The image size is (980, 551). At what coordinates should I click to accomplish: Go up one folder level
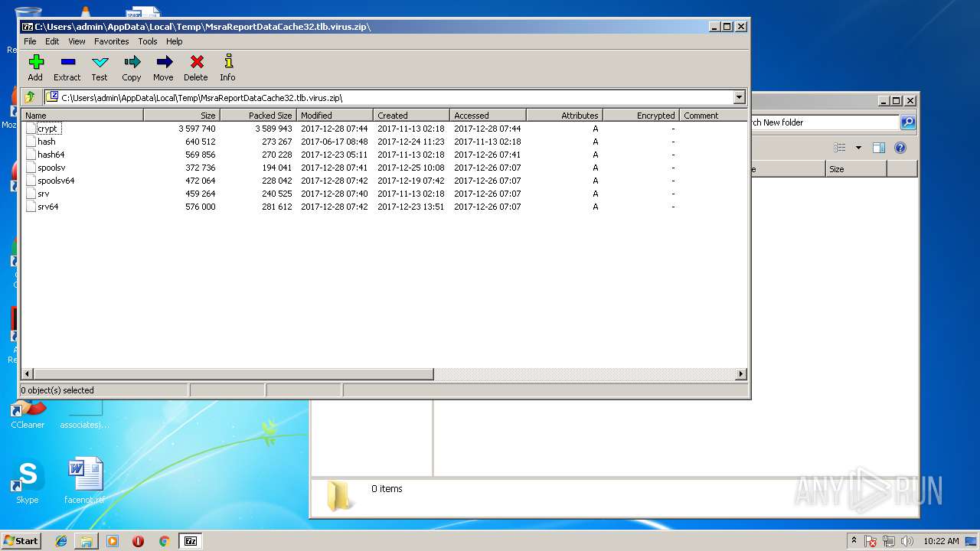point(30,97)
